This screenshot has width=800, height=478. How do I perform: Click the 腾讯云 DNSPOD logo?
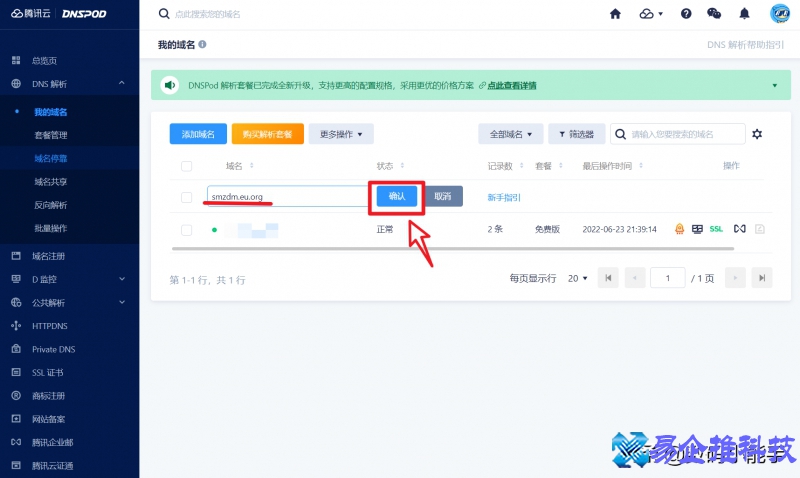pos(59,14)
